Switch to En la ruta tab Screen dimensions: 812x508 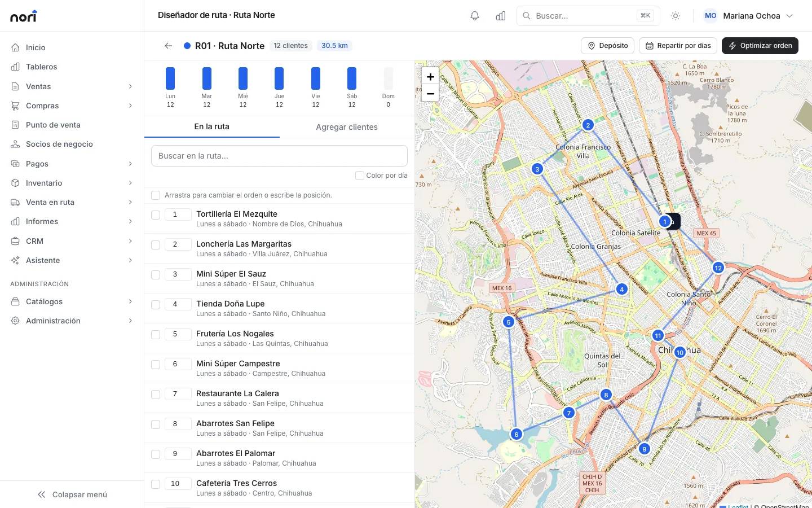click(212, 127)
